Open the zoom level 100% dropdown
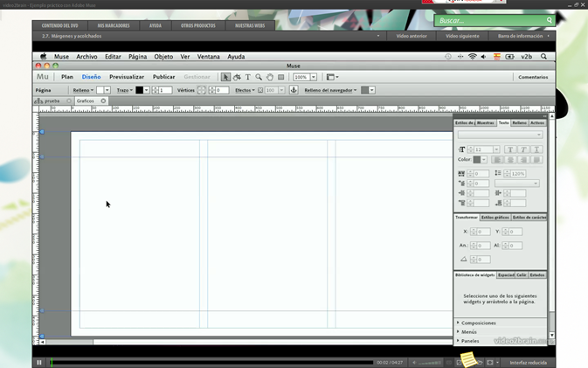Screen dimensions: 588x368 click(x=314, y=77)
